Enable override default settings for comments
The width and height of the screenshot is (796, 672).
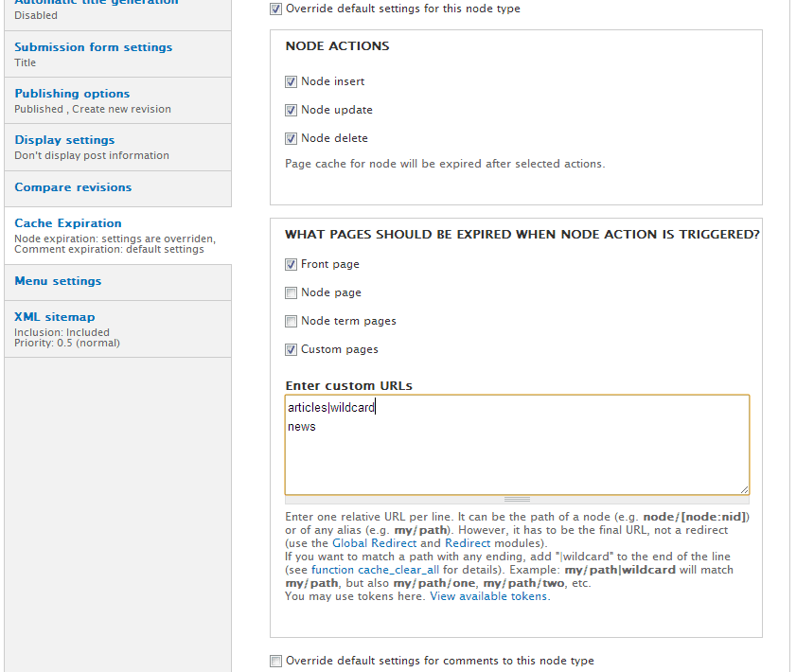pos(276,662)
